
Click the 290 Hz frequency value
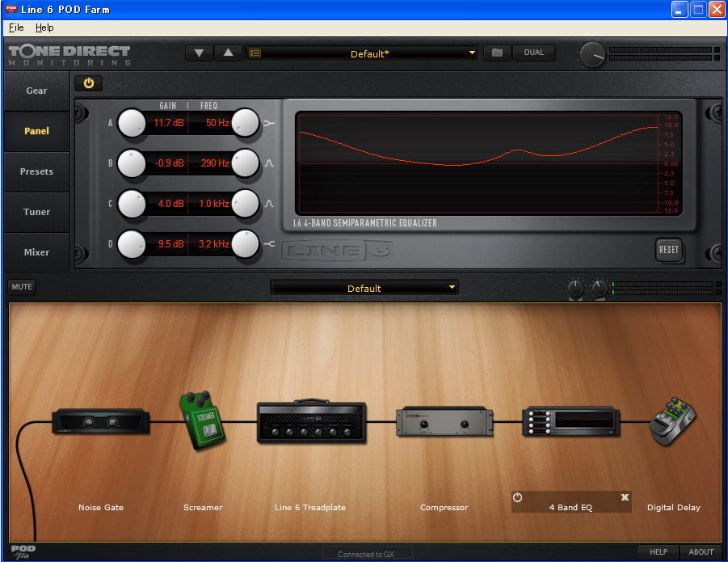click(x=215, y=163)
